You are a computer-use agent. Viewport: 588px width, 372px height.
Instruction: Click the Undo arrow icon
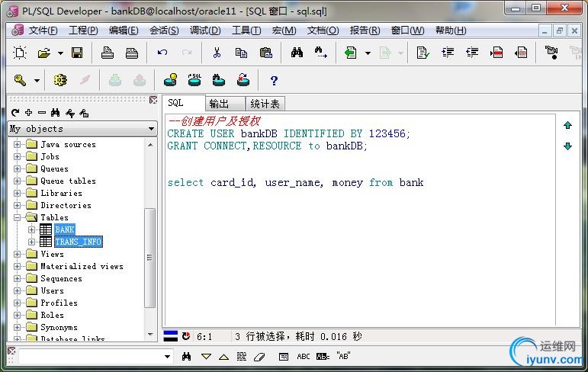click(162, 53)
